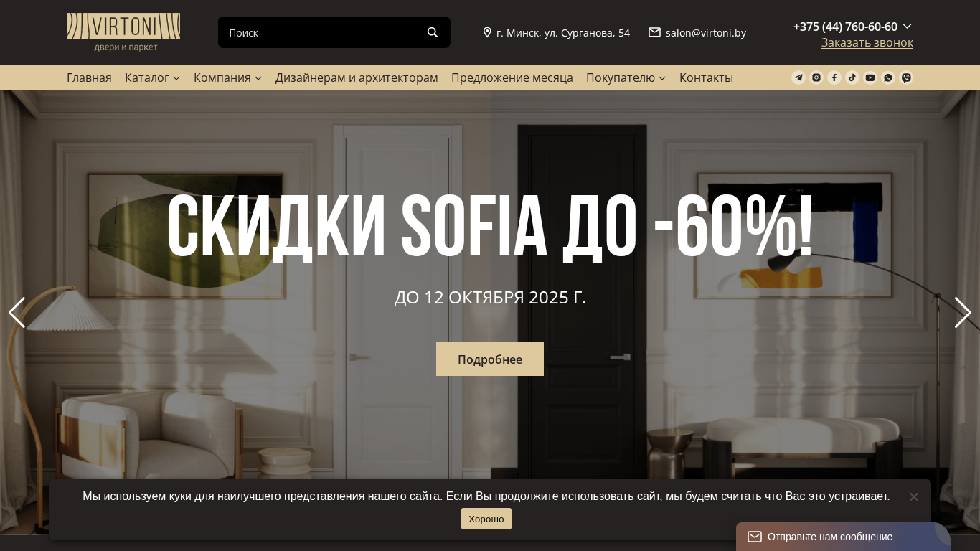Open the WhatsApp social icon
Viewport: 980px width, 551px height.
(888, 77)
